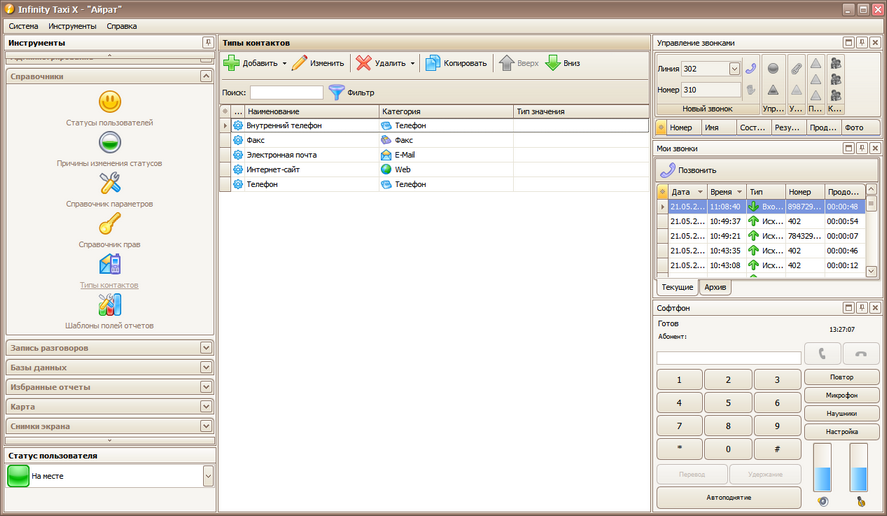887x516 pixels.
Task: Adjust the speaker volume slider
Action: coord(822,467)
